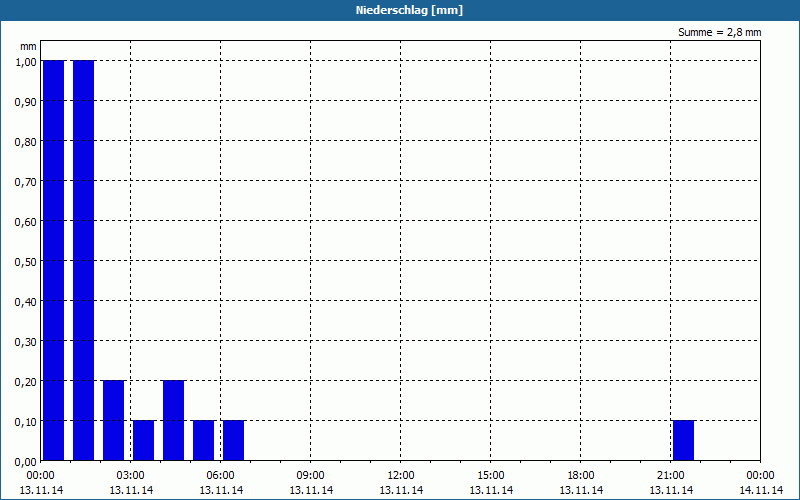Image resolution: width=800 pixels, height=500 pixels.
Task: Select the 0,10 mm bar starting at 03:00
Action: pos(143,440)
